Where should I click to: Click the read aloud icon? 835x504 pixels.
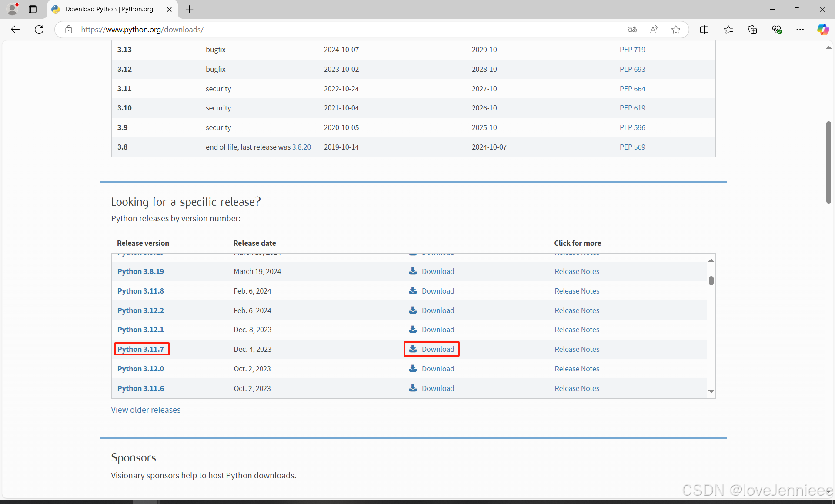(x=654, y=30)
